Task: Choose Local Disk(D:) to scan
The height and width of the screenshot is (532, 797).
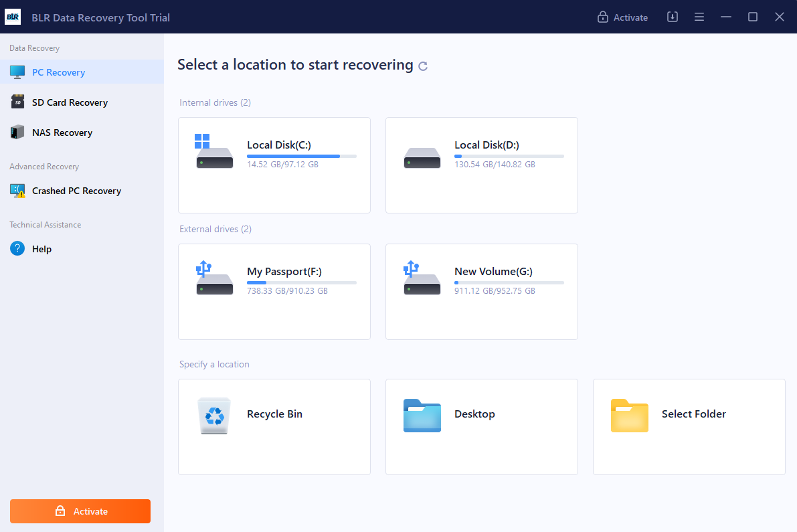Action: pyautogui.click(x=481, y=165)
